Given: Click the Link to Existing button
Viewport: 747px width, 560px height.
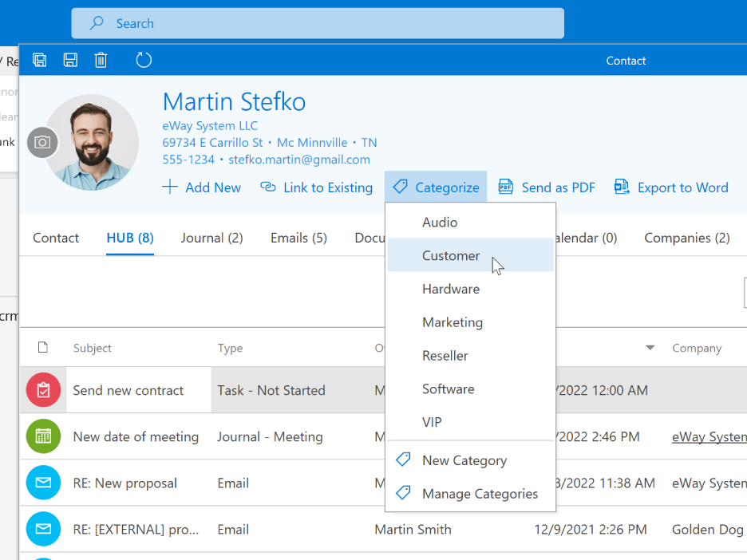Looking at the screenshot, I should click(316, 187).
